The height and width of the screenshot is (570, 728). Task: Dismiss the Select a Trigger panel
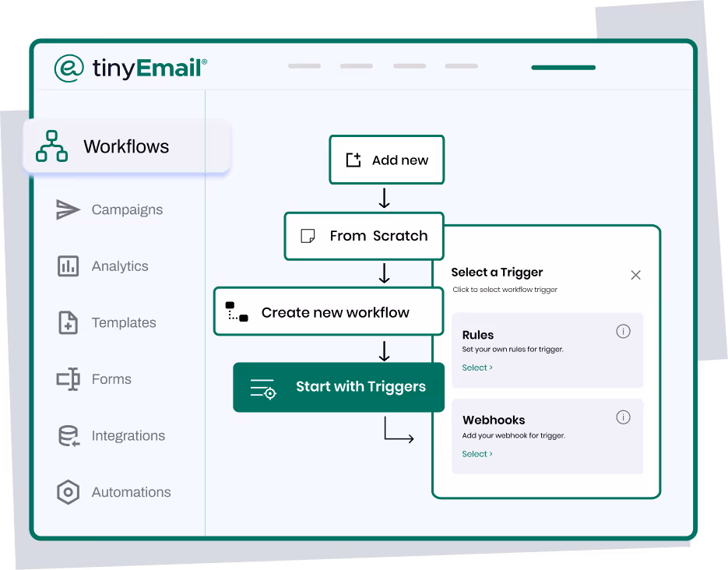pyautogui.click(x=635, y=275)
